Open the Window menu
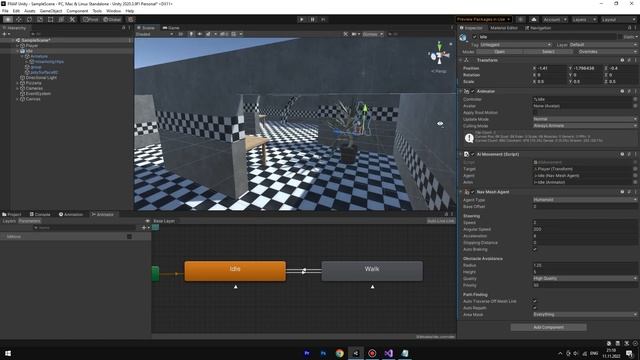Viewport: 640px width, 360px height. (x=113, y=11)
